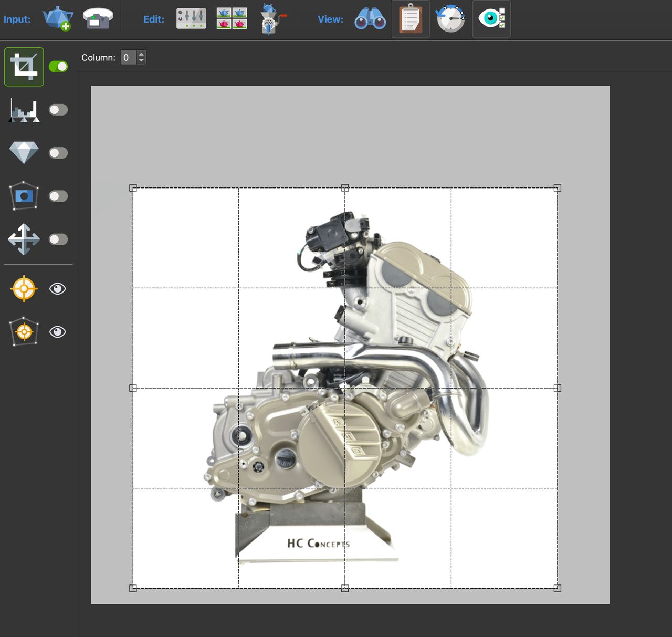Viewport: 672px width, 637px height.
Task: Disable the green toggle beside the Crop tool
Action: [58, 66]
